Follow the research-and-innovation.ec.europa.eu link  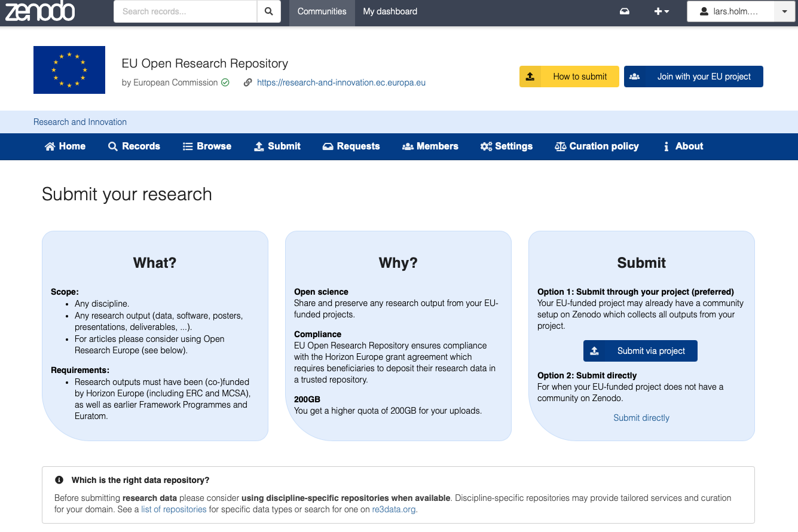(x=341, y=82)
